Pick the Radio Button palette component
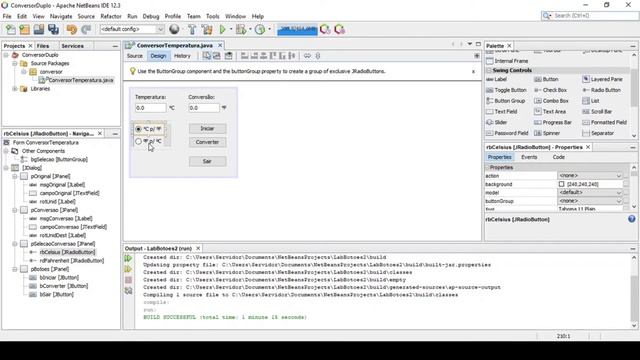Screen dimensions: 640x360 click(x=601, y=90)
